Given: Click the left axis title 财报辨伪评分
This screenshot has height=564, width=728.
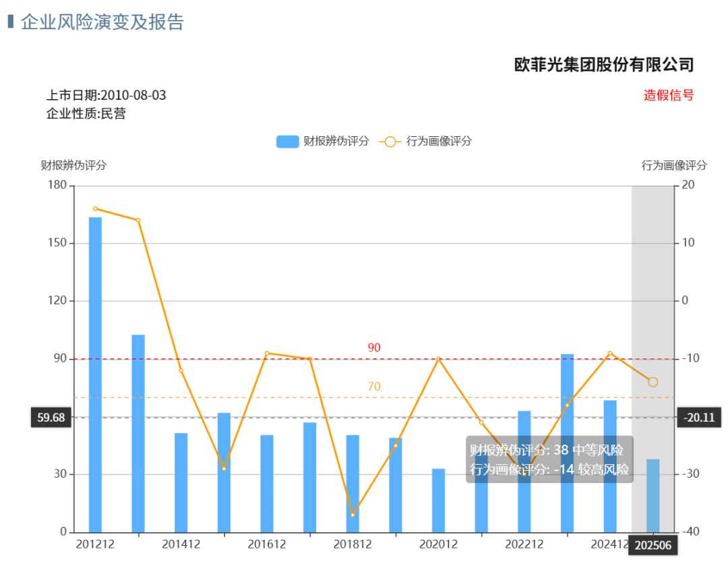Looking at the screenshot, I should coord(74,165).
